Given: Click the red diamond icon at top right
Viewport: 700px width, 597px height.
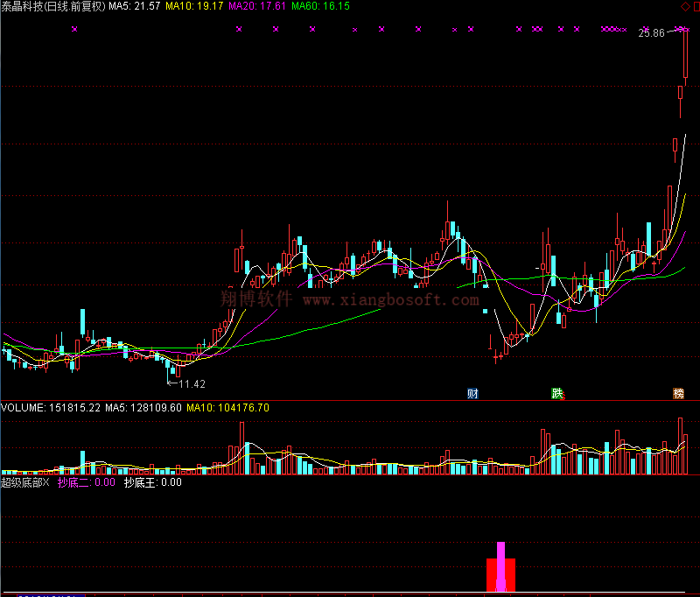Looking at the screenshot, I should (683, 7).
